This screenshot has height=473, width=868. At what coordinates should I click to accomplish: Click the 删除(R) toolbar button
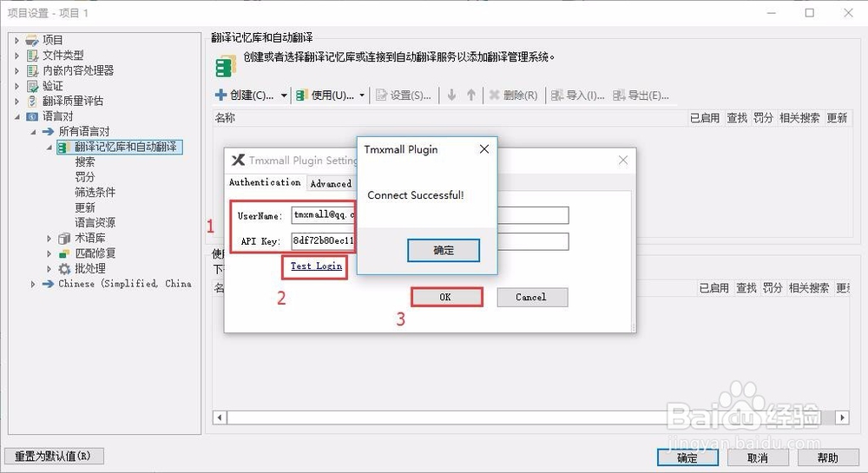(513, 95)
